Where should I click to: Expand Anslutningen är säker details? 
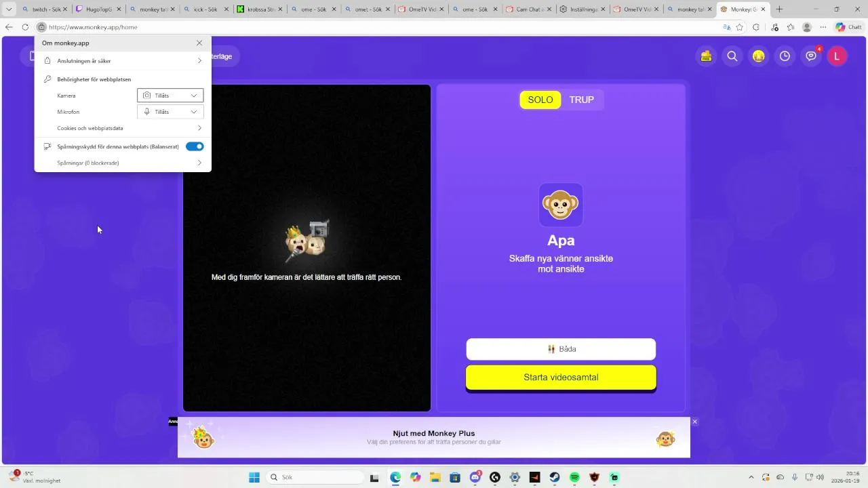[123, 61]
